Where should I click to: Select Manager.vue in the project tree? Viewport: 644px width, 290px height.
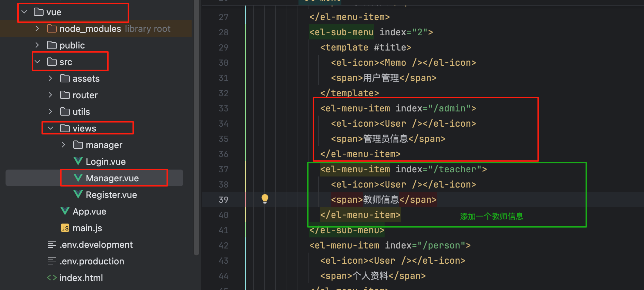click(112, 178)
